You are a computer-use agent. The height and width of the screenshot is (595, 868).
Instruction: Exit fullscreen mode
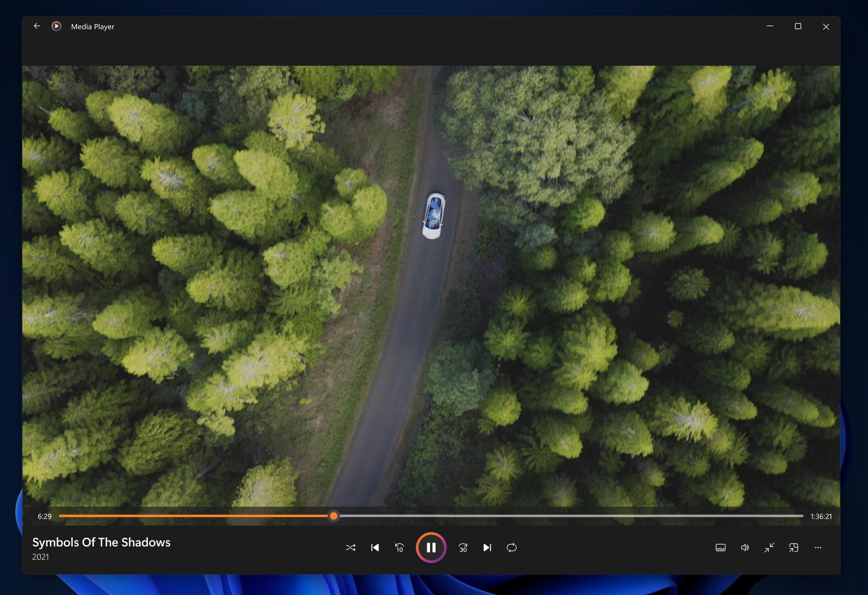point(768,547)
